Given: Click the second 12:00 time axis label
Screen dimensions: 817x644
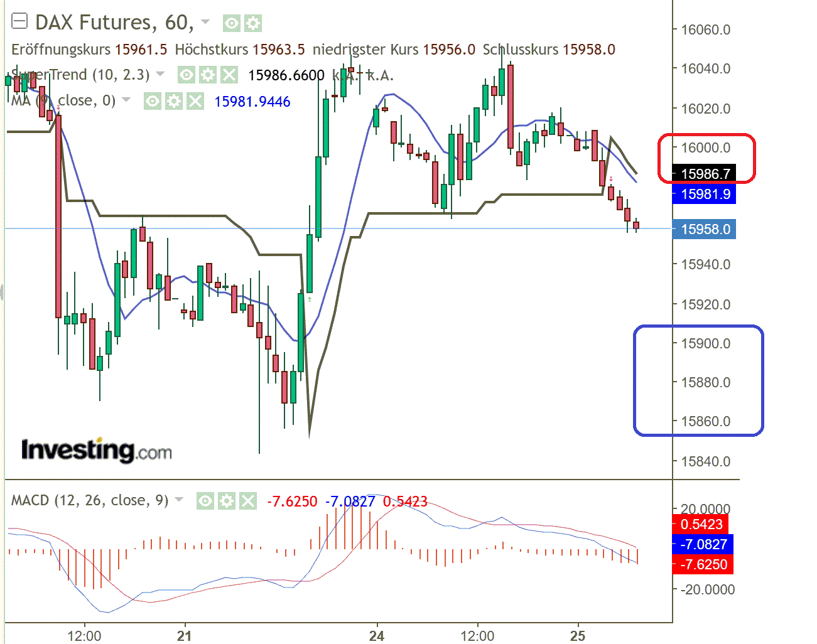Looking at the screenshot, I should click(x=477, y=636).
